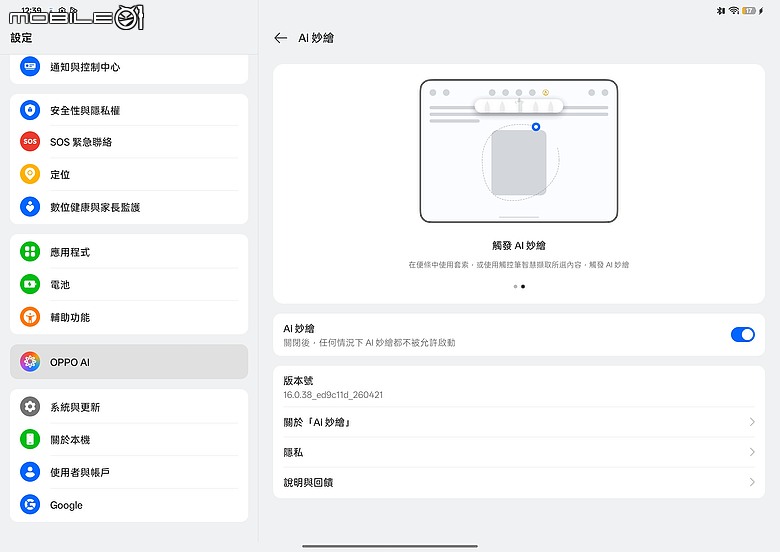The width and height of the screenshot is (780, 552).
Task: Open Google settings entry
Action: (129, 505)
